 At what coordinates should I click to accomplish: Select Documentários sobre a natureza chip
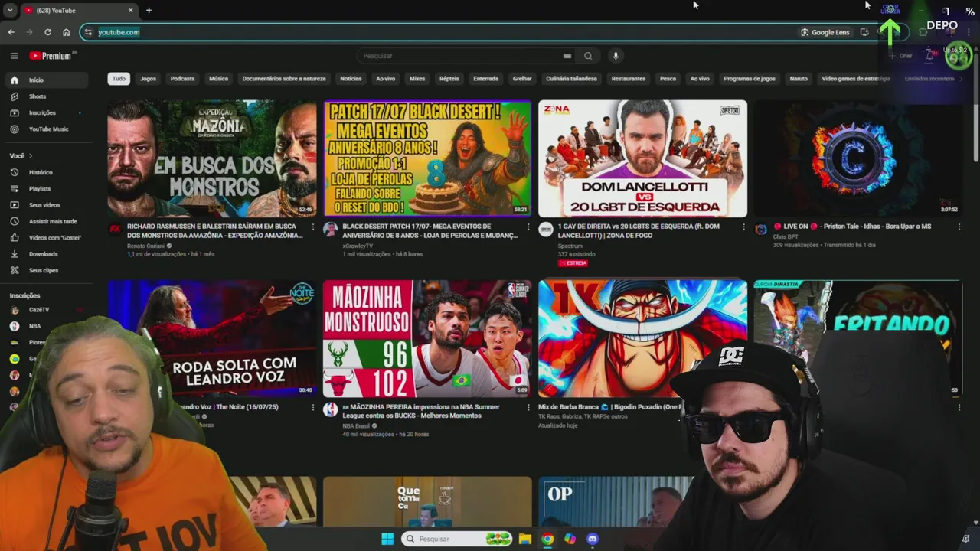284,78
